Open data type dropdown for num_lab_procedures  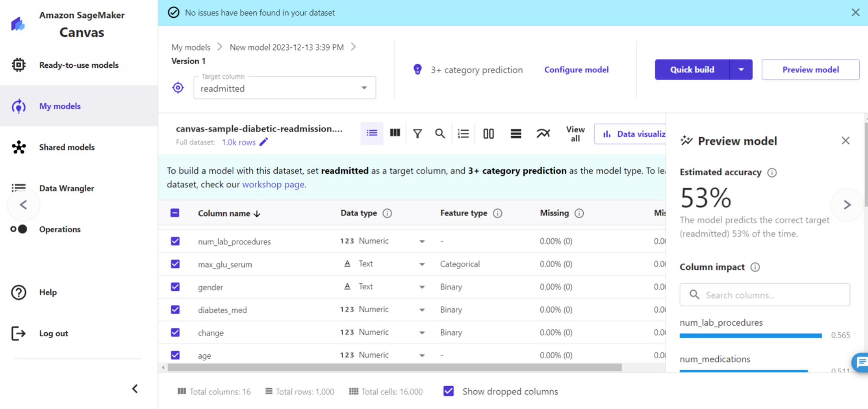pyautogui.click(x=422, y=241)
